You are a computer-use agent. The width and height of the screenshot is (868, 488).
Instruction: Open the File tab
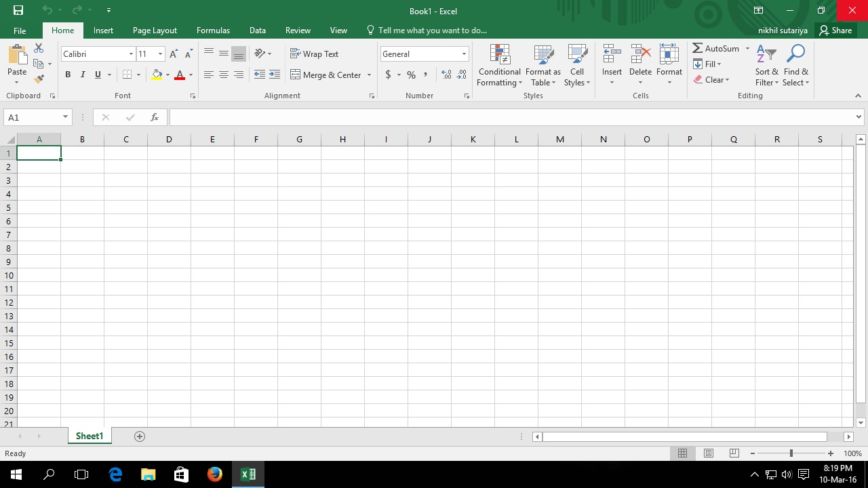coord(20,30)
